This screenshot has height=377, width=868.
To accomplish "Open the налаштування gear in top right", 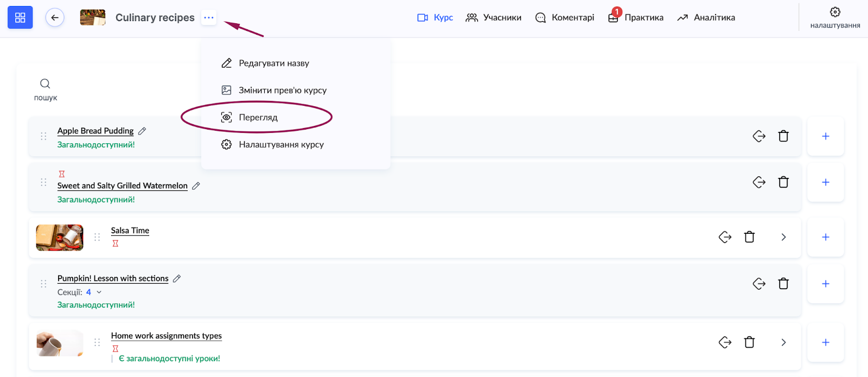I will [835, 12].
